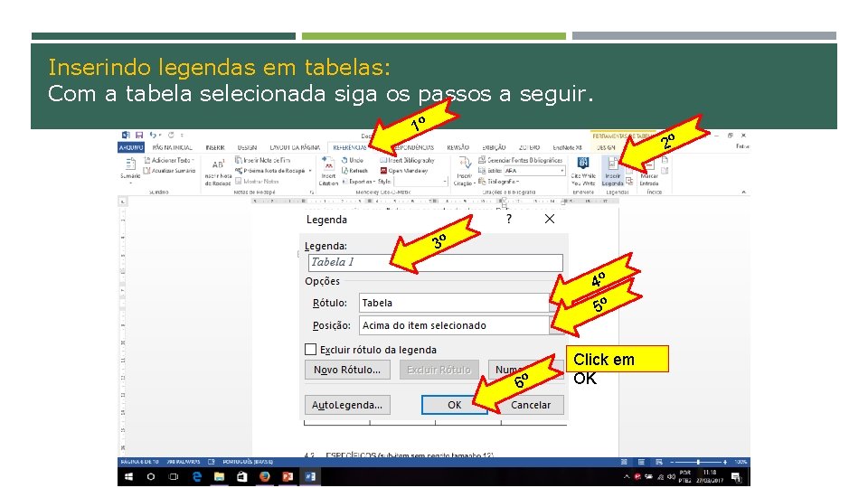Click Insert Bibliography
Image resolution: width=868 pixels, height=488 pixels.
(x=408, y=160)
